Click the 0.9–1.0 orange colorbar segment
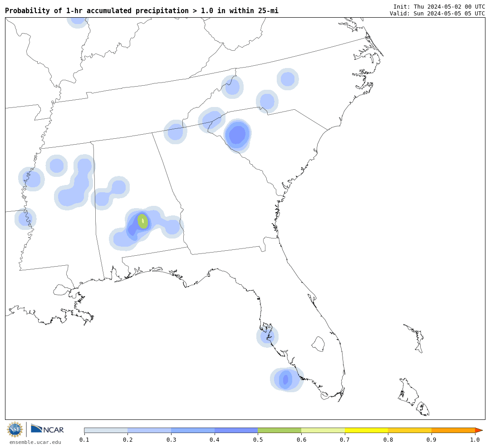 click(453, 430)
